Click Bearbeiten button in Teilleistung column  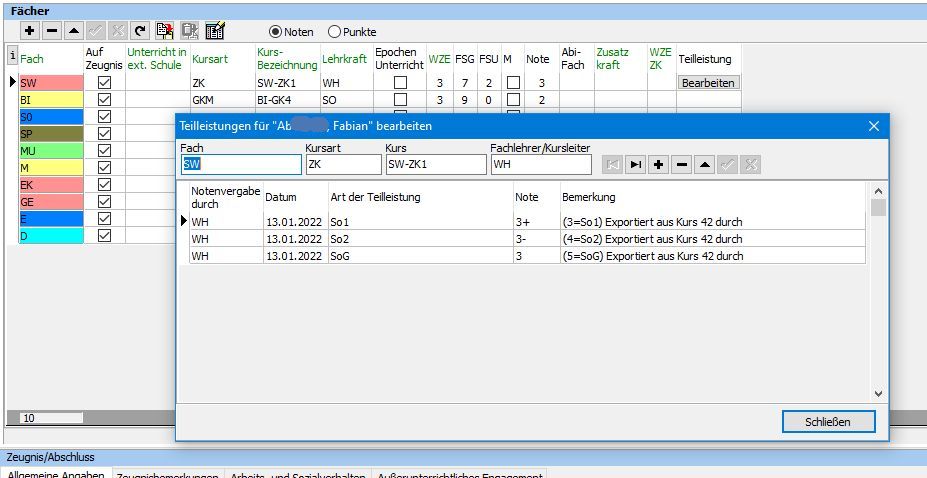(x=708, y=83)
